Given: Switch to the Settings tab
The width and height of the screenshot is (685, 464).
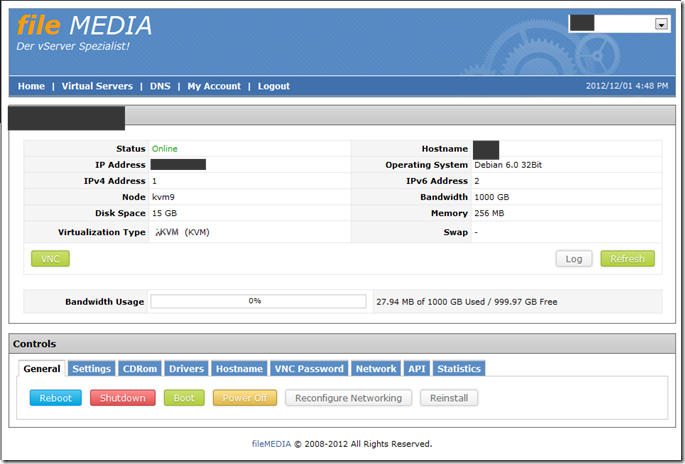Looking at the screenshot, I should pyautogui.click(x=92, y=369).
